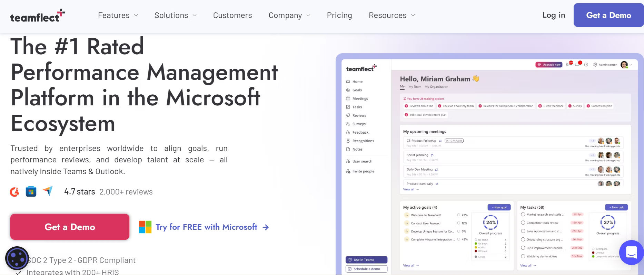Tick the Onboarding structure task circle
The width and height of the screenshot is (644, 275).
point(523,239)
